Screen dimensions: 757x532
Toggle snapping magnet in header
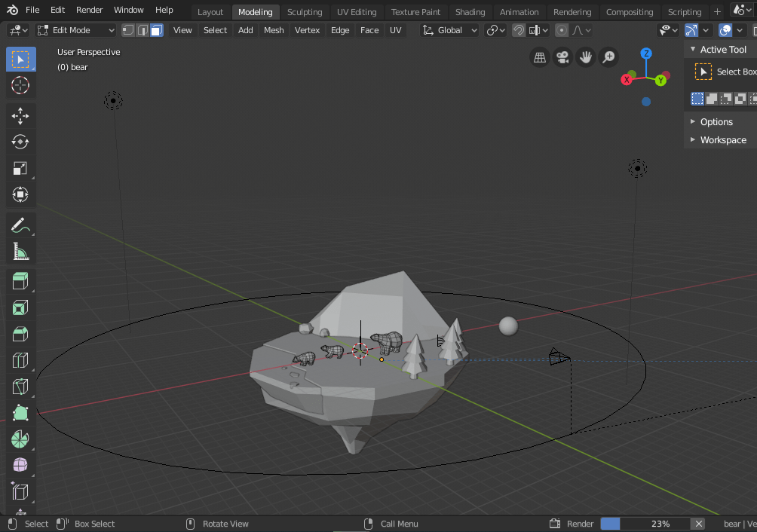pyautogui.click(x=519, y=30)
